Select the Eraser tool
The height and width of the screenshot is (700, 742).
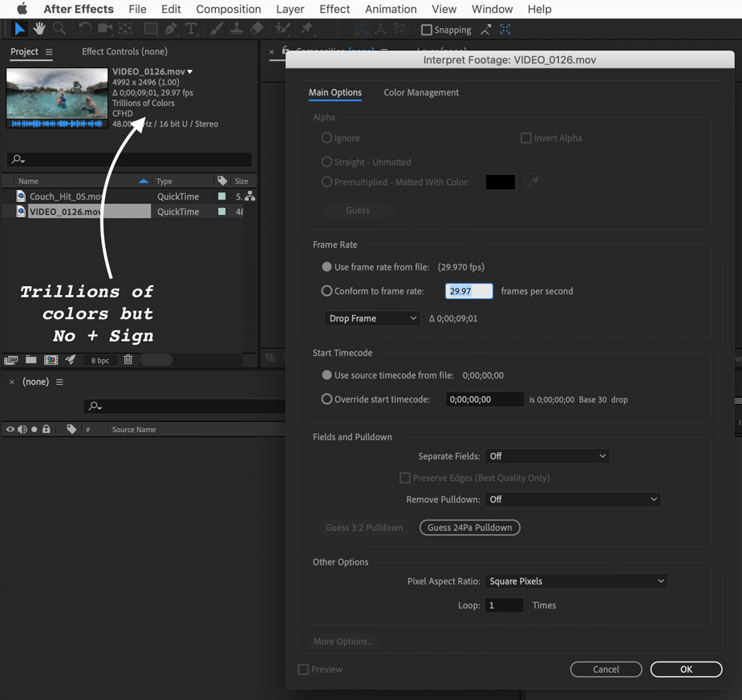click(x=257, y=29)
